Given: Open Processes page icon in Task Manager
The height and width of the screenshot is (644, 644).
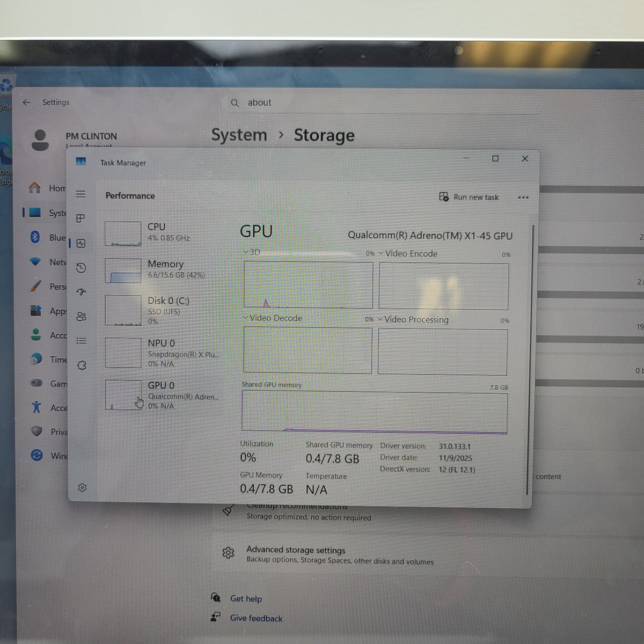Looking at the screenshot, I should 80,218.
